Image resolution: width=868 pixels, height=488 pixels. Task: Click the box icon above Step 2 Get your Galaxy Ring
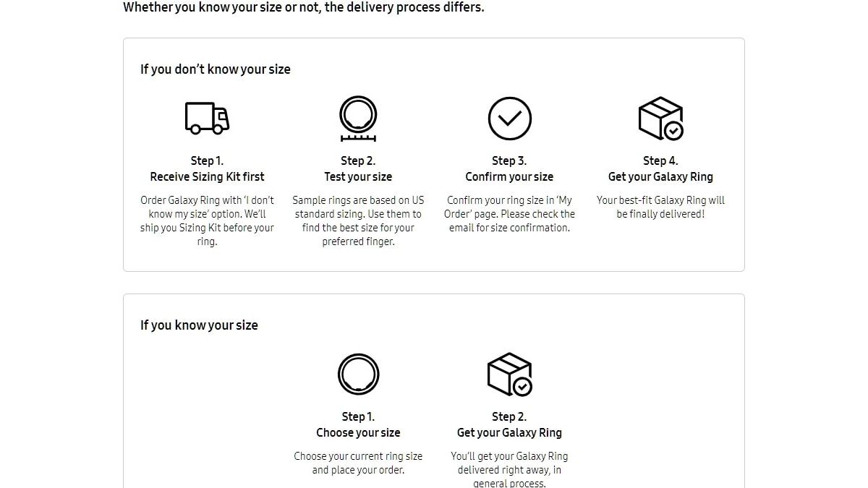(x=509, y=374)
